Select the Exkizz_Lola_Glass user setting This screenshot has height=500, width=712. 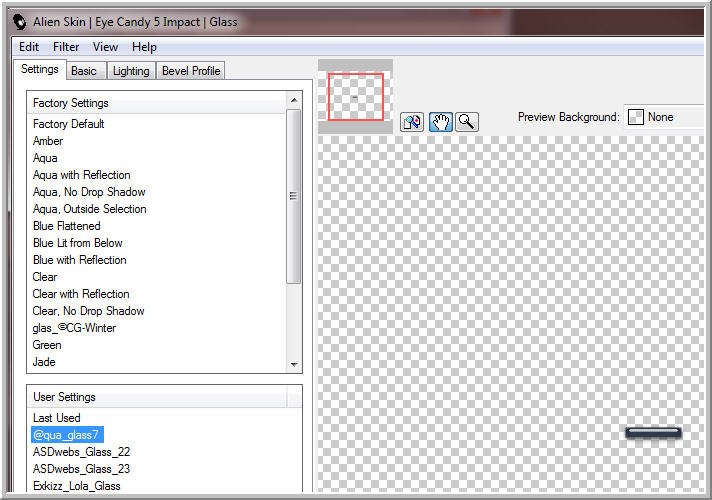coord(77,486)
